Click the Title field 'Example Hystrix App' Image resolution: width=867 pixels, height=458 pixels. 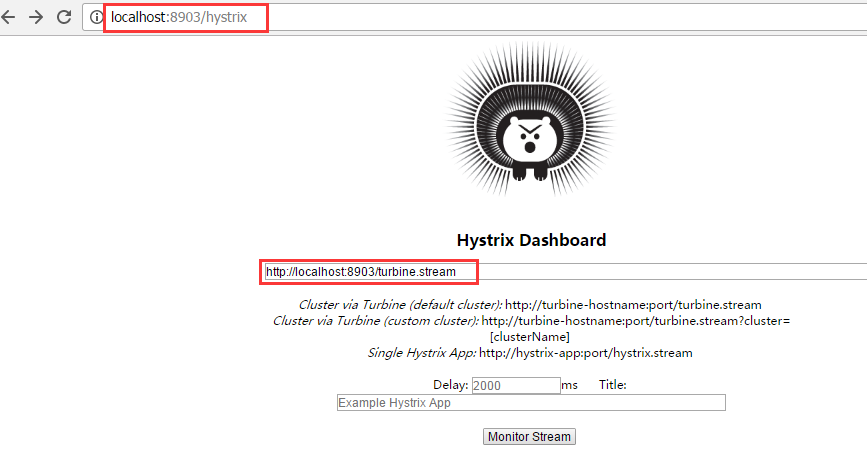pyautogui.click(x=531, y=403)
